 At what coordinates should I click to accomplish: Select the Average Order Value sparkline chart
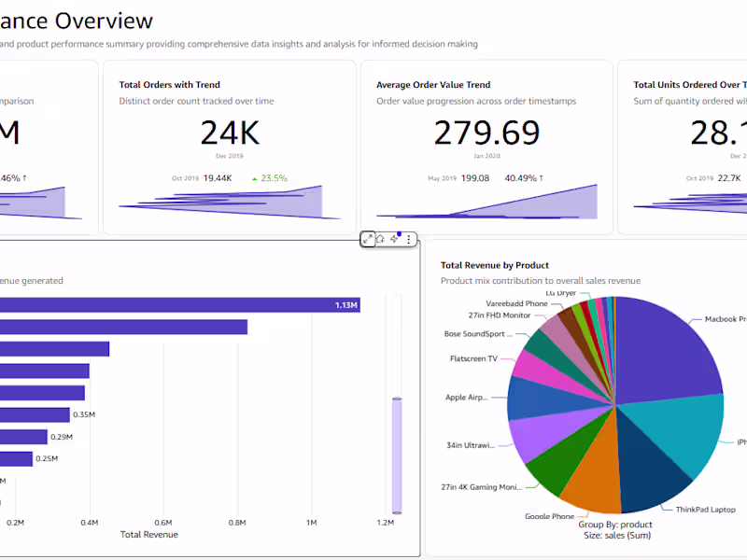486,202
